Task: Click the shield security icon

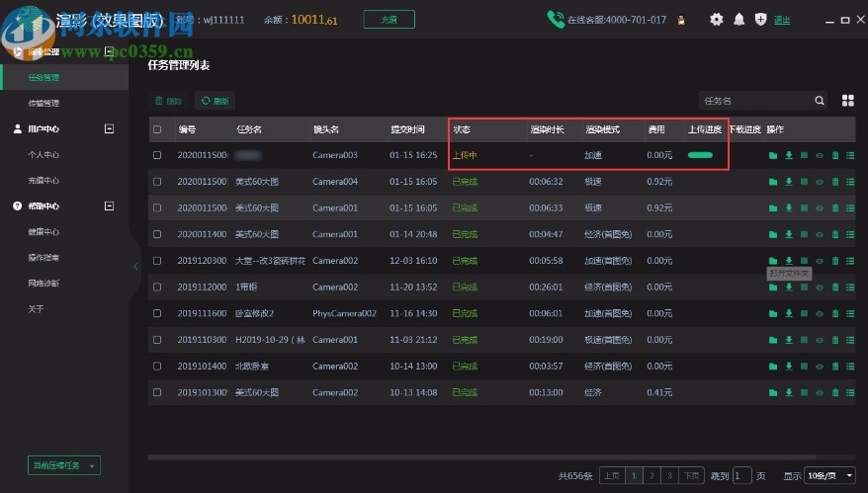Action: click(x=760, y=20)
